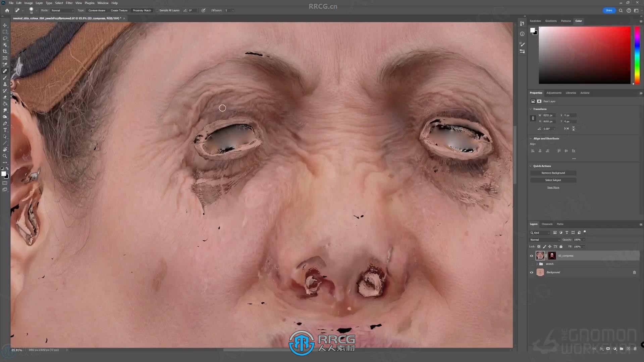Open the Search magnifier icon
The image size is (644, 362).
click(621, 10)
